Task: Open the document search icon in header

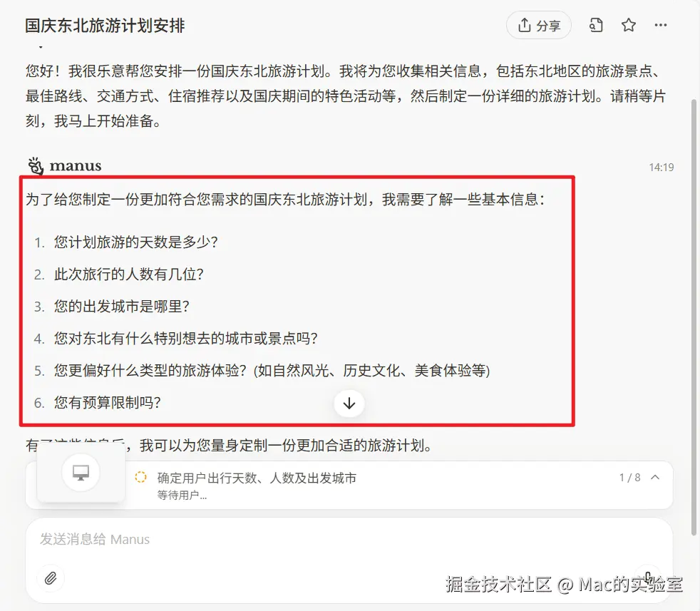Action: [596, 26]
